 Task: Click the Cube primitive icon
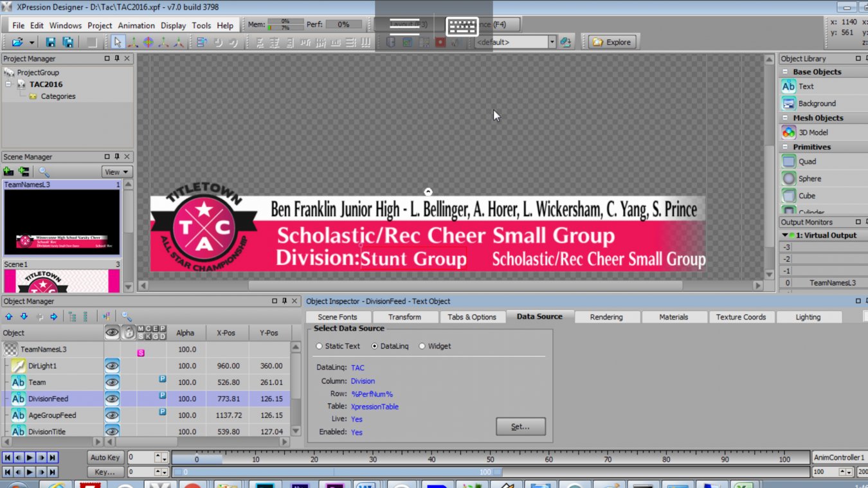coord(789,195)
